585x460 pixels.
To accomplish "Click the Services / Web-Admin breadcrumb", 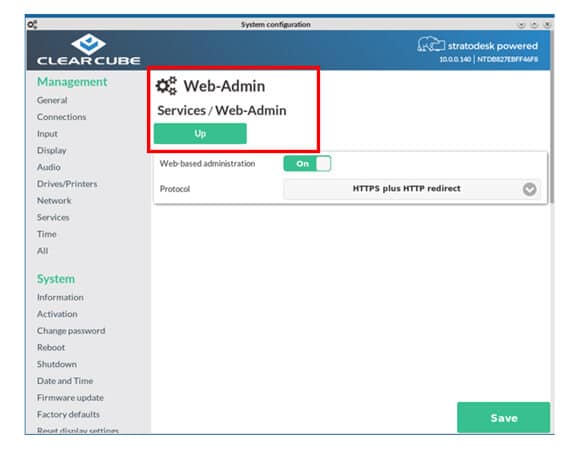I will pos(222,110).
